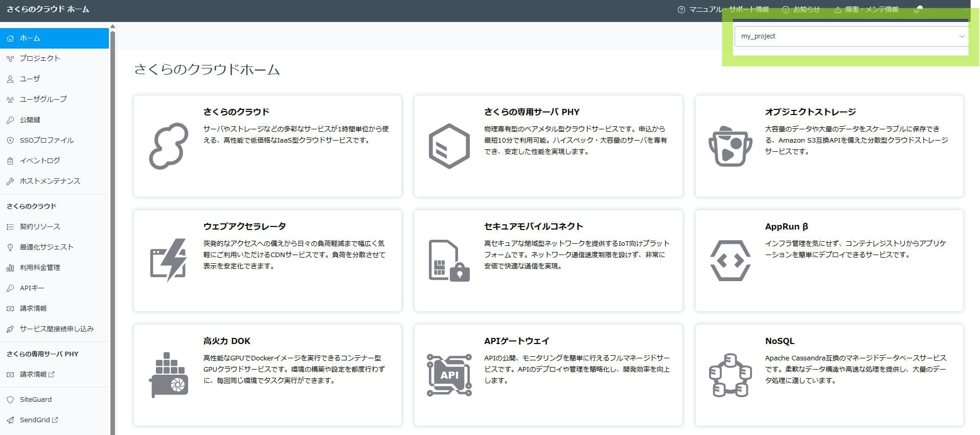Screen dimensions: 980x435
Task: Click the wrench icon beside ホストメンテナンス
Action: coord(10,181)
